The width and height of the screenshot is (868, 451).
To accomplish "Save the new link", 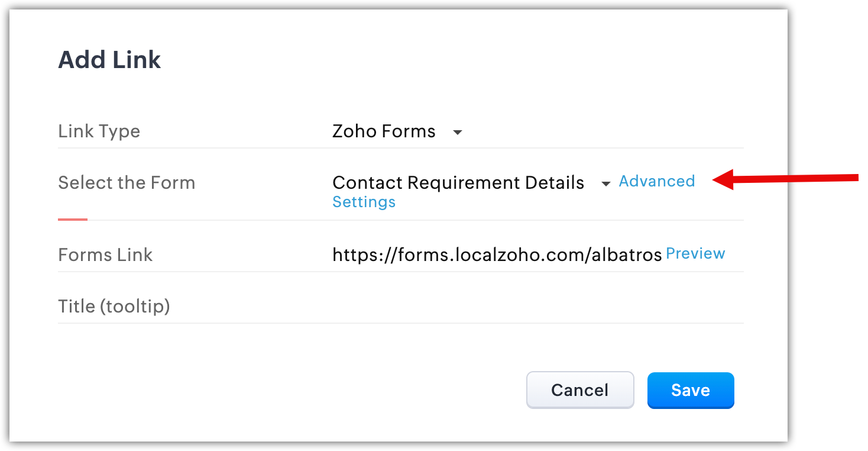I will coord(690,390).
